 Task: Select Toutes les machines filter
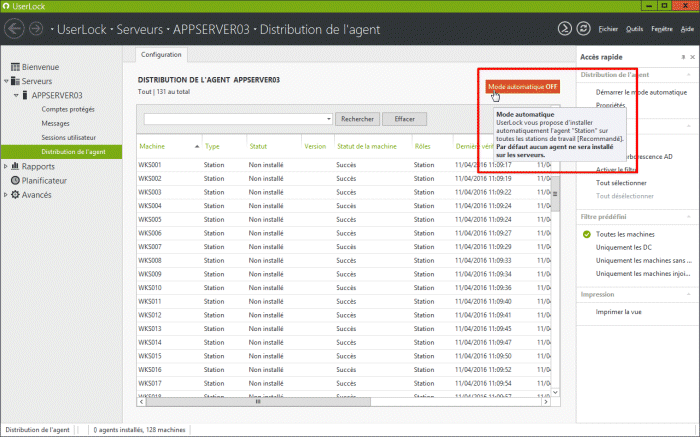(x=625, y=234)
